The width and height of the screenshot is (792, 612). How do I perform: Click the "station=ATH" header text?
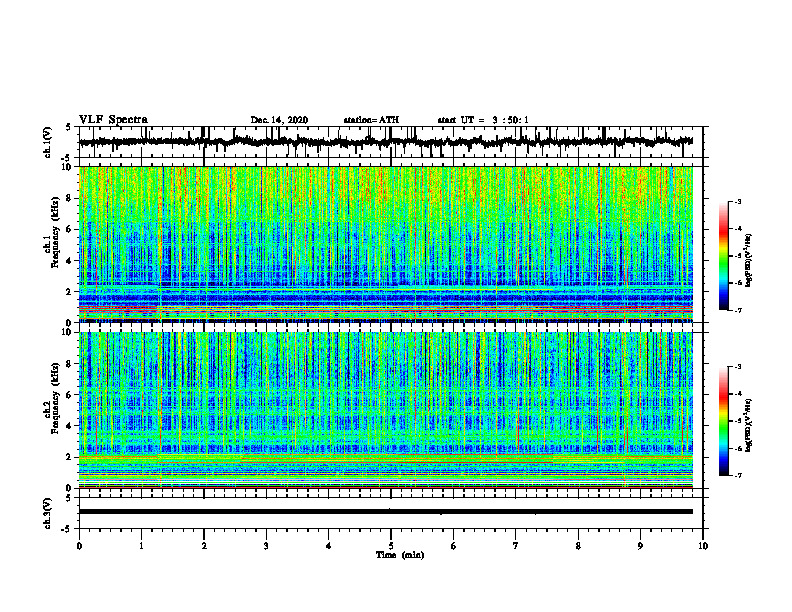[x=371, y=120]
